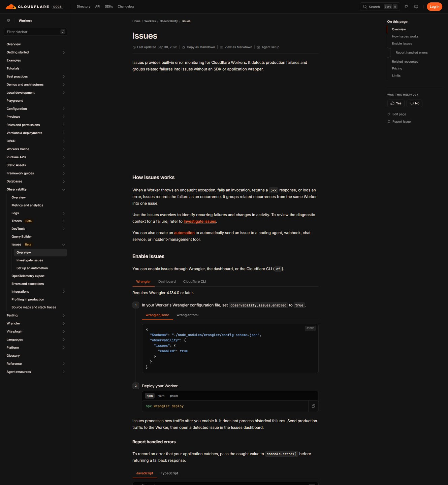Click the search magnifier icon
This screenshot has width=448, height=485.
coord(365,7)
